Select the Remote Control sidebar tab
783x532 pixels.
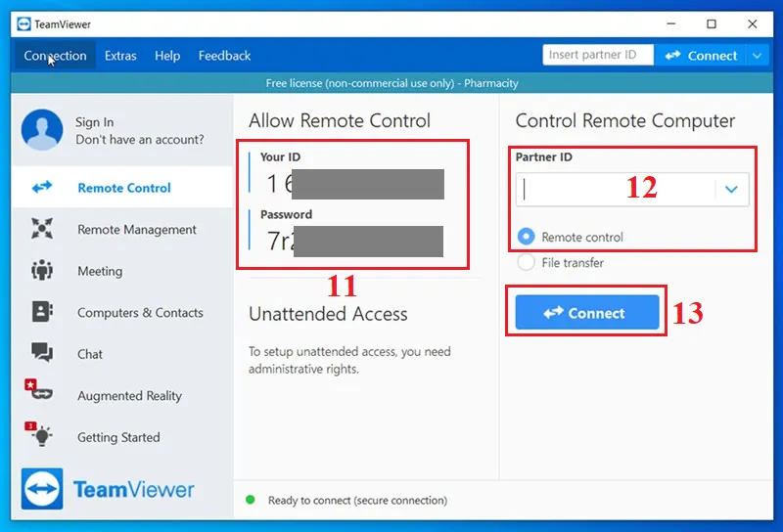122,188
